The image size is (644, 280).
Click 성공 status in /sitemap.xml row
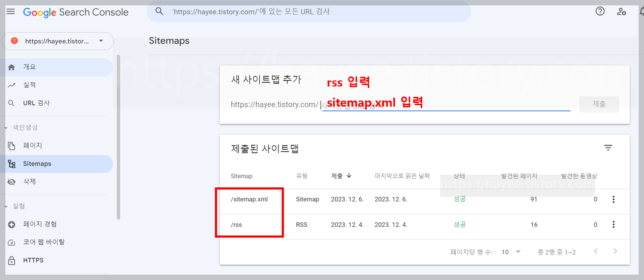[460, 199]
